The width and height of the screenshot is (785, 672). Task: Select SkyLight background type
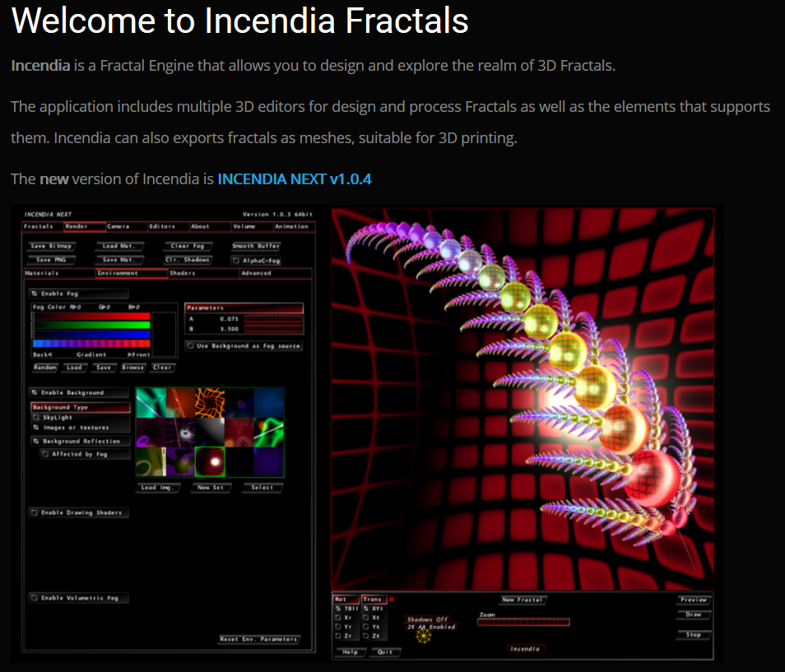point(36,417)
